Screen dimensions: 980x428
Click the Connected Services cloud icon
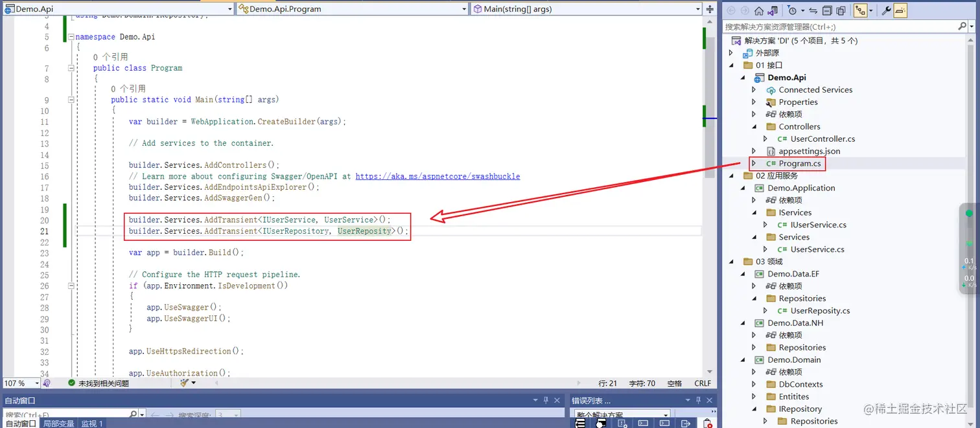[771, 90]
